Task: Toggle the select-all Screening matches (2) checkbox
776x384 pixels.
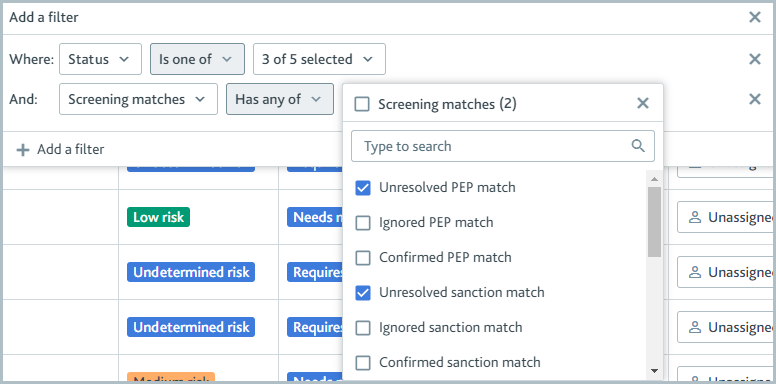Action: tap(362, 104)
